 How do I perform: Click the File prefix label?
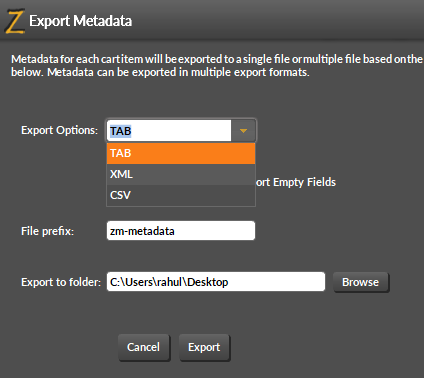tap(47, 231)
